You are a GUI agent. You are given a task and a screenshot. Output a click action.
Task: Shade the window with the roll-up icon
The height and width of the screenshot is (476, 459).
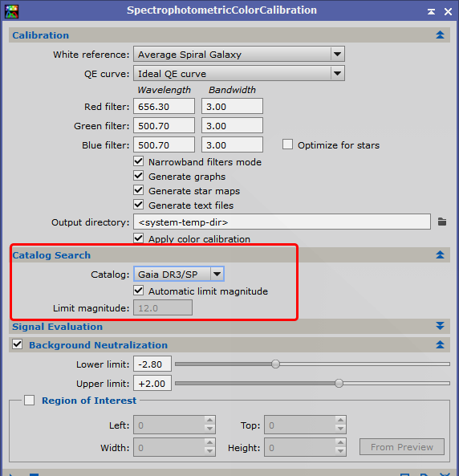tap(431, 11)
